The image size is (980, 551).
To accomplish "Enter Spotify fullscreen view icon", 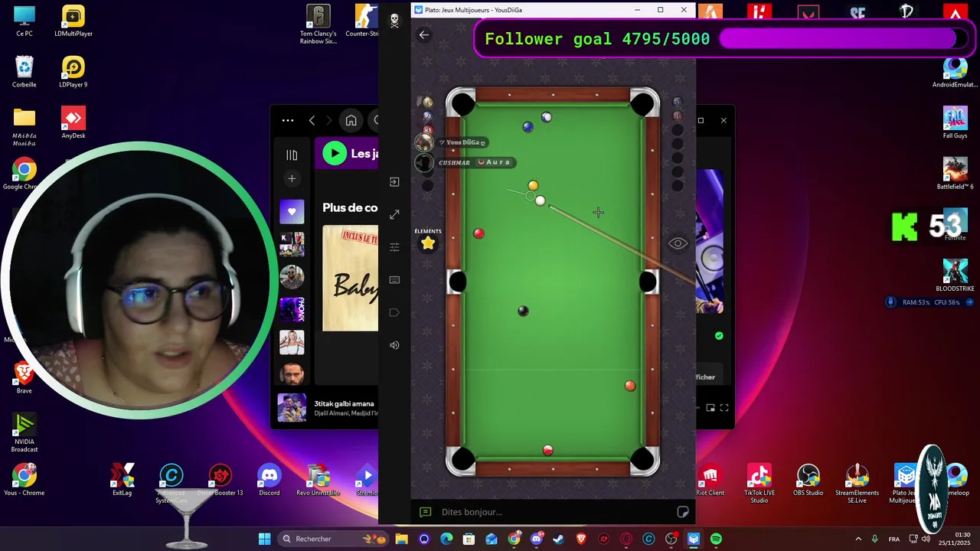I will [724, 408].
